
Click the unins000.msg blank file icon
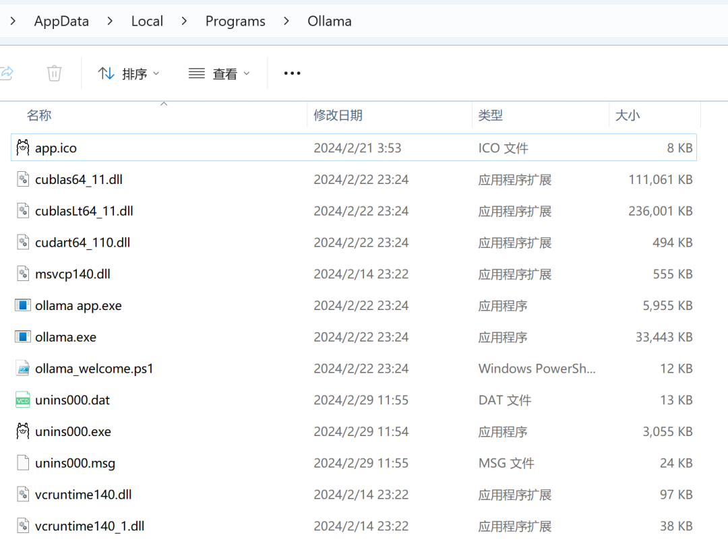coord(23,463)
